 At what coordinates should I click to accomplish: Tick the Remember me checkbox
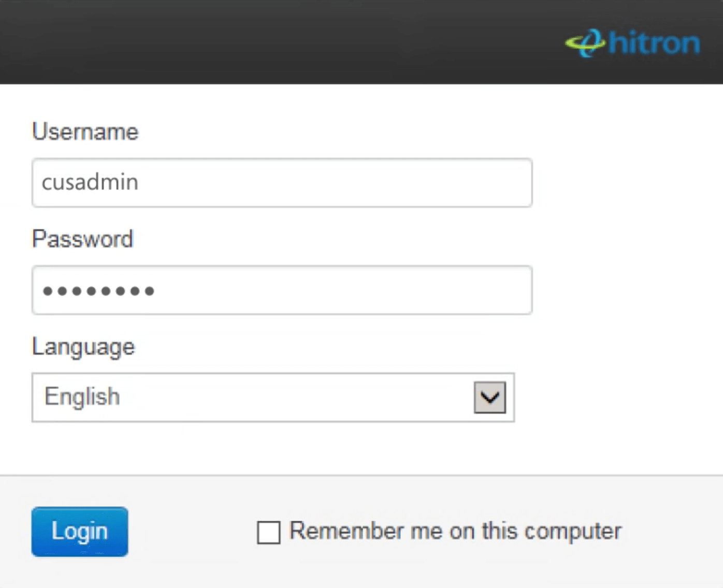click(x=269, y=532)
